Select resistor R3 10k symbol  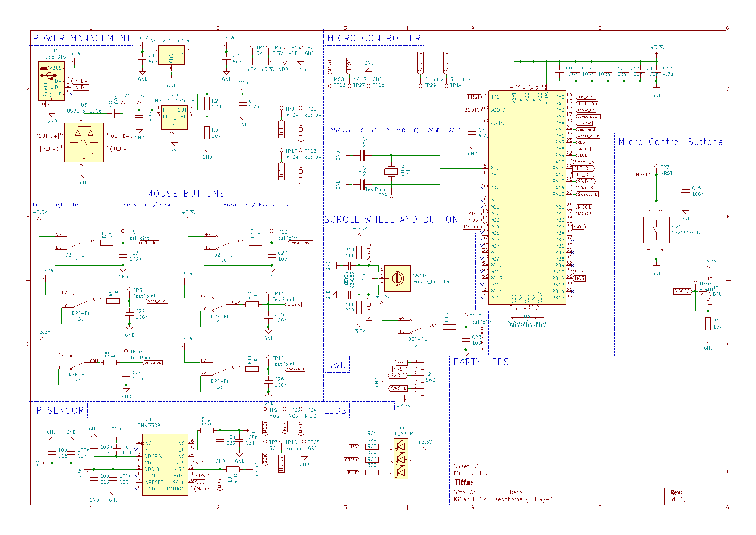pyautogui.click(x=207, y=132)
